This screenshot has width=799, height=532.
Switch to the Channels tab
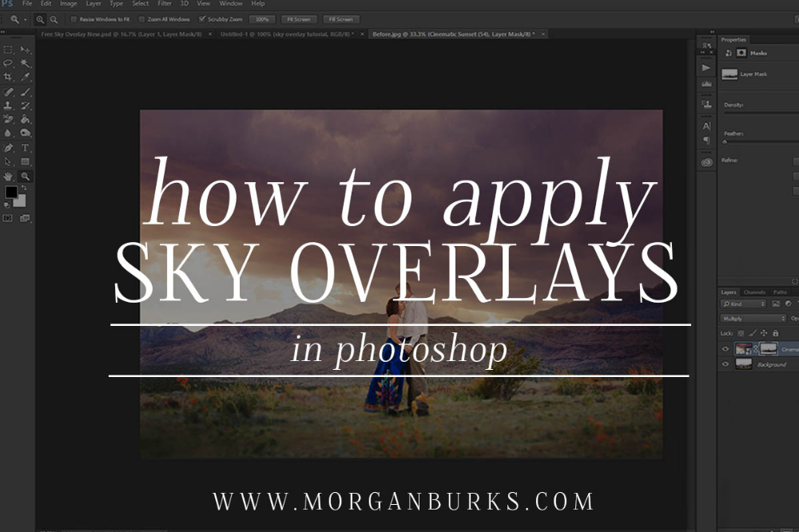tap(754, 292)
